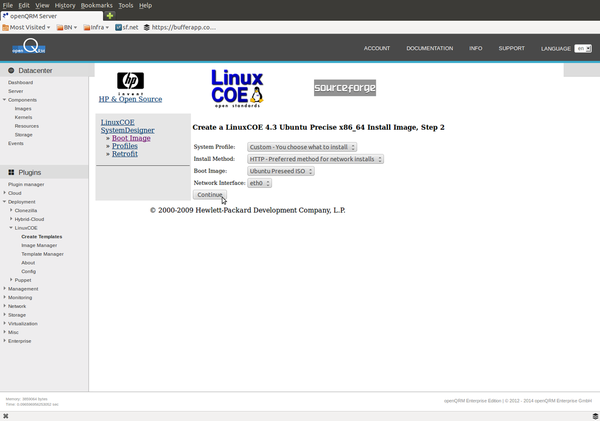Open the Boot Image link

131,138
